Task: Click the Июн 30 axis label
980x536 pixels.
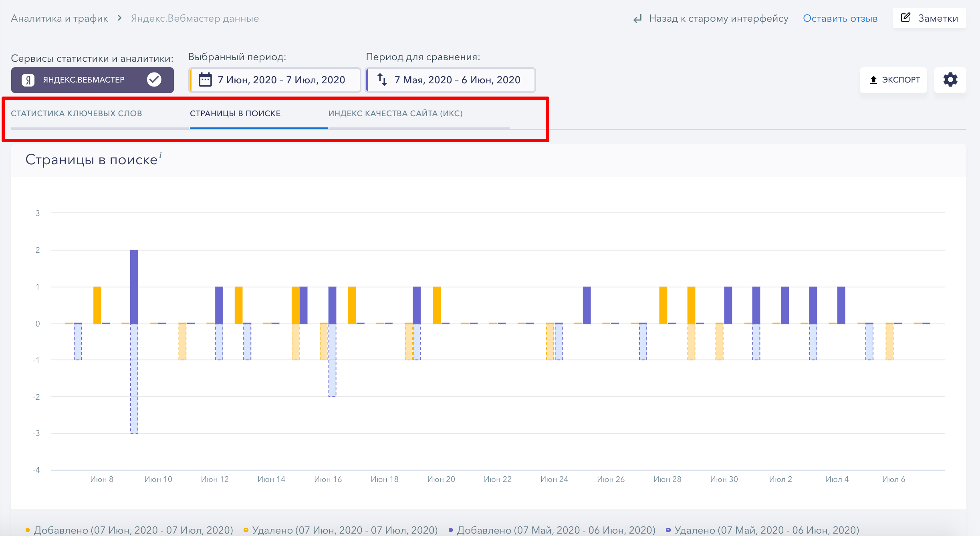Action: coord(724,479)
